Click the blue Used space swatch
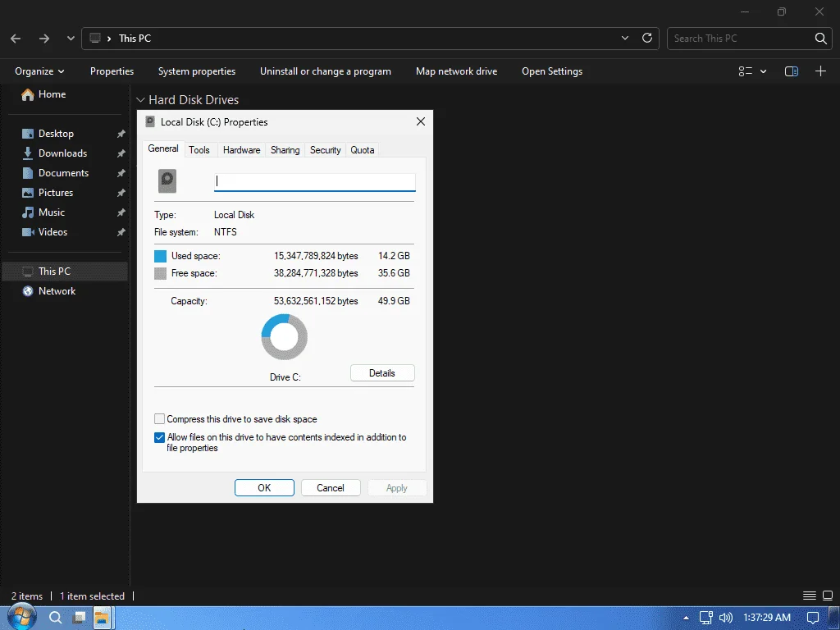 [x=160, y=256]
